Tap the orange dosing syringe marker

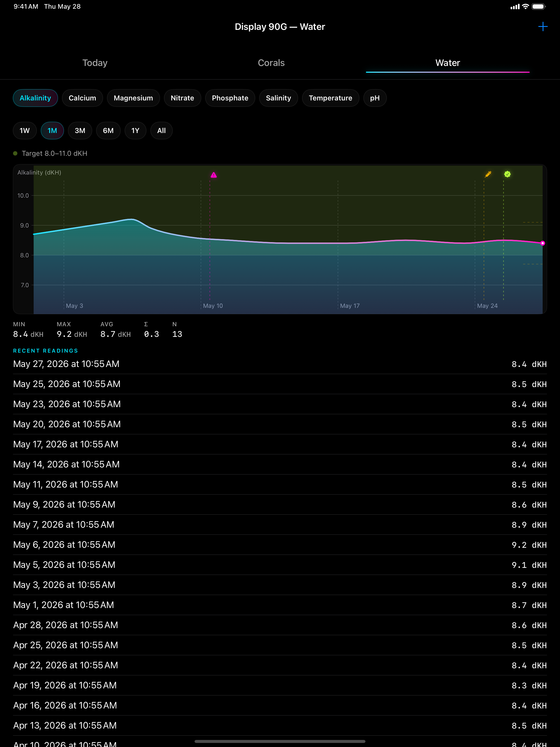tap(488, 174)
